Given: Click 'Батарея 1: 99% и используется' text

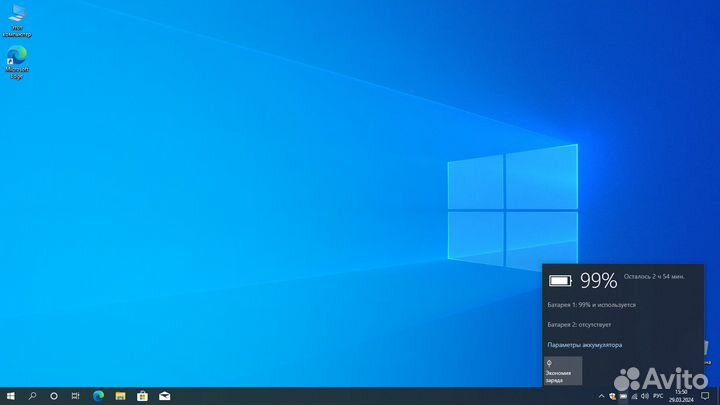Looking at the screenshot, I should [591, 305].
